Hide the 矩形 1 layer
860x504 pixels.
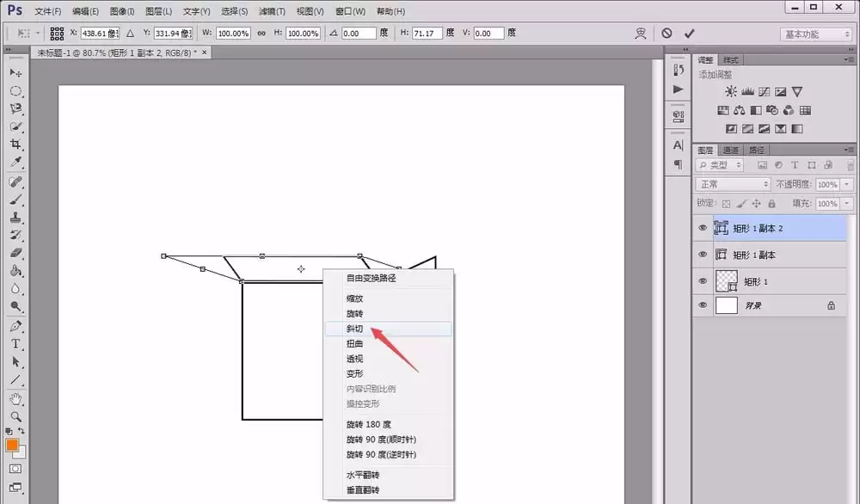coord(703,280)
